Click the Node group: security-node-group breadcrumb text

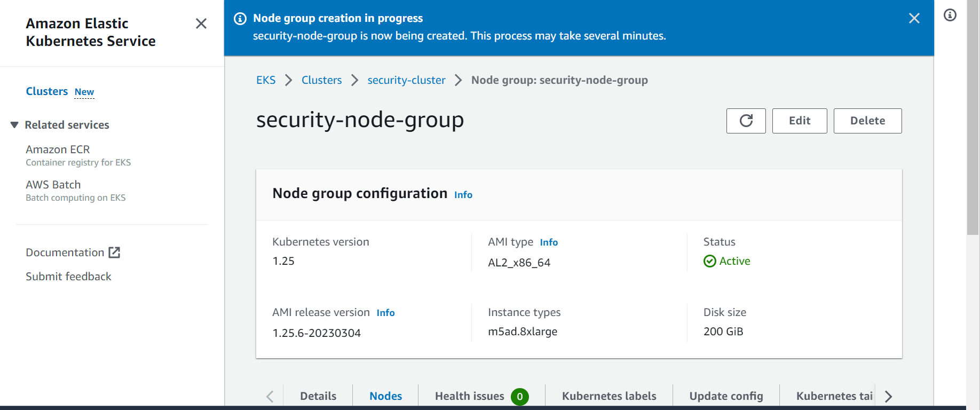[559, 80]
